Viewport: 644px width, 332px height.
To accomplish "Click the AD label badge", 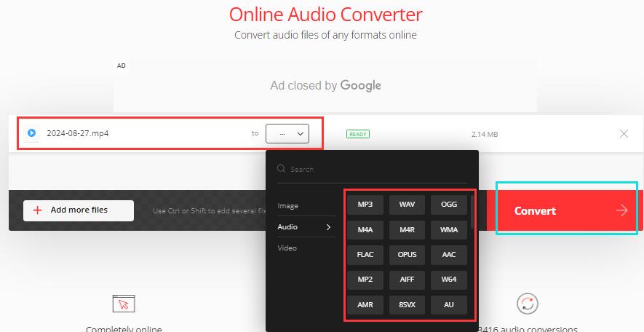I will (122, 66).
